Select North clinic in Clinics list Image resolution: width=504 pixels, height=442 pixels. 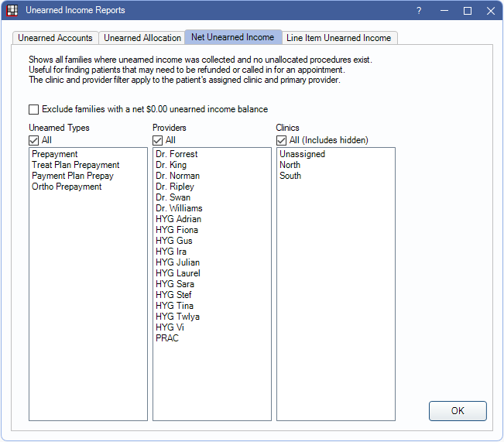click(290, 165)
